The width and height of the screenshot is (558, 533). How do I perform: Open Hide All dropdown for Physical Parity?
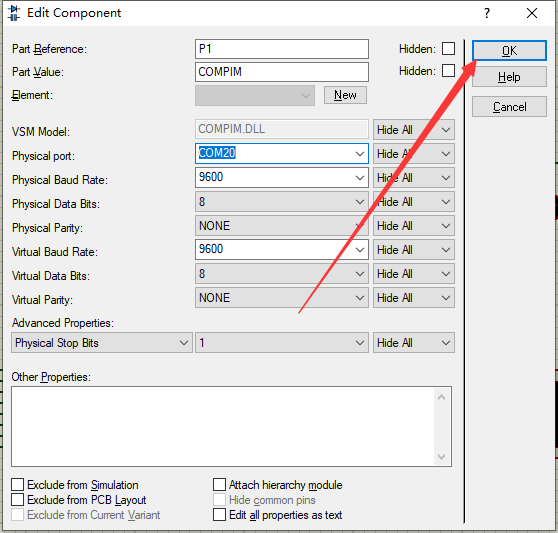point(414,226)
